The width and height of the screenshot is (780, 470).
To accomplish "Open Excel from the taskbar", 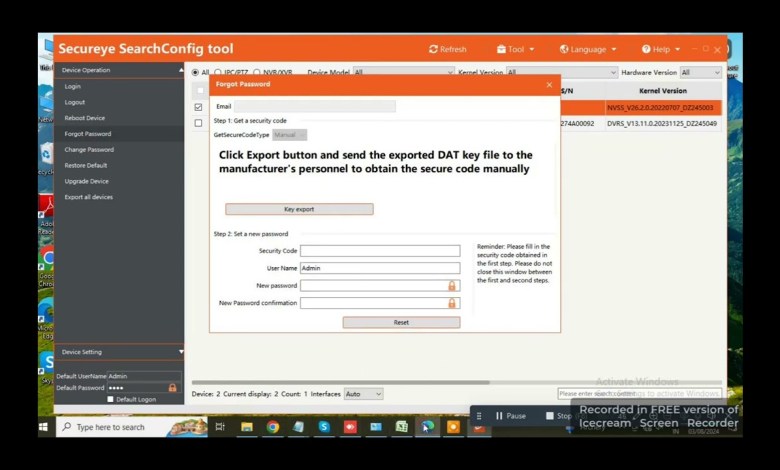I will [401, 427].
